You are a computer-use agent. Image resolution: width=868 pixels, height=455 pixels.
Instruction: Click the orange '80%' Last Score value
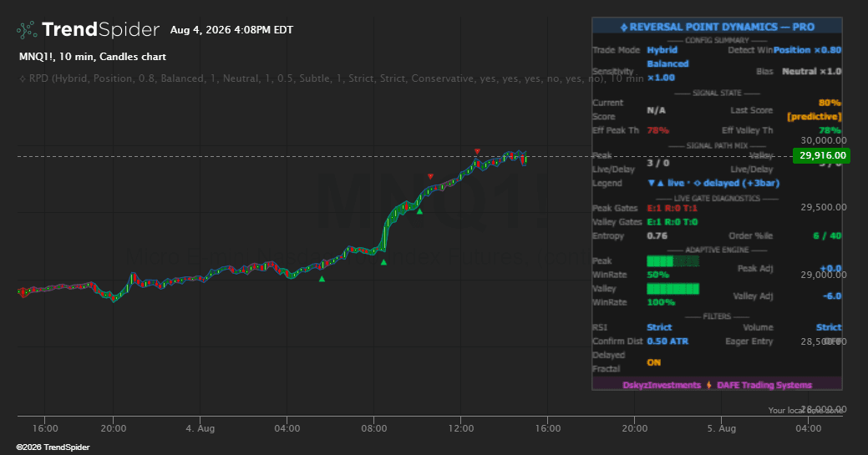coord(830,103)
